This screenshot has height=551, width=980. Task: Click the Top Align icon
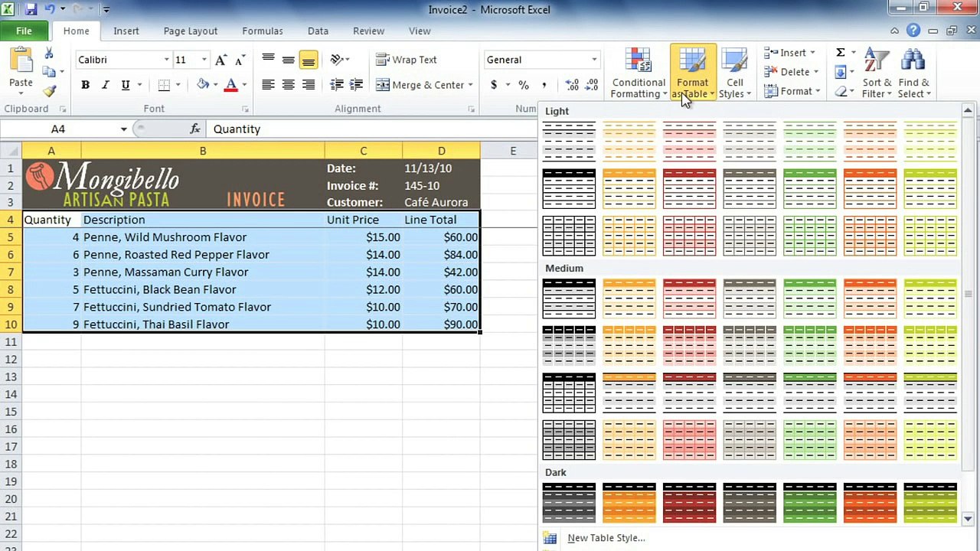[x=268, y=60]
